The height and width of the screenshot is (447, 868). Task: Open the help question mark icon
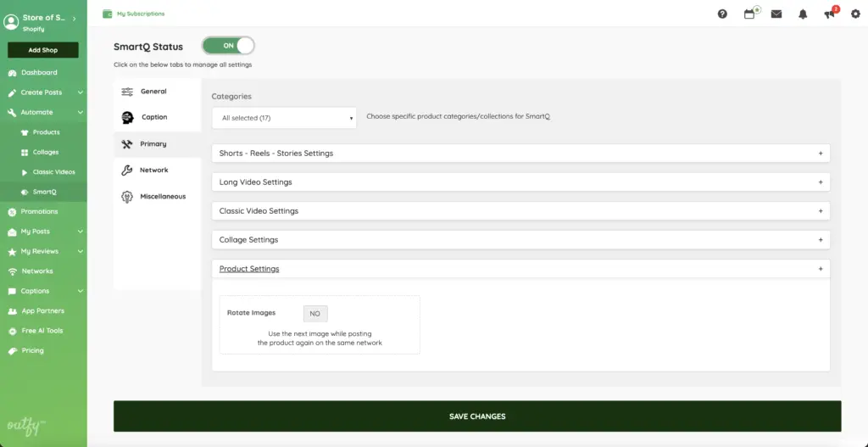[722, 14]
